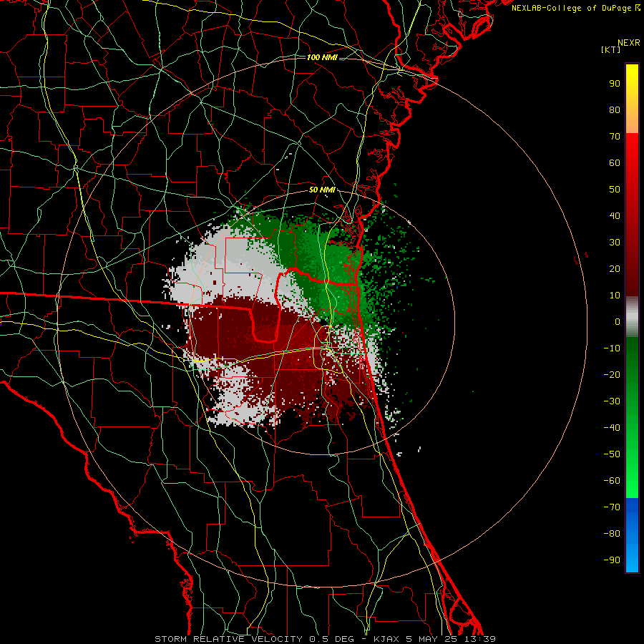Click the 100 NMI range ring label
This screenshot has height=644, width=644.
pyautogui.click(x=323, y=57)
